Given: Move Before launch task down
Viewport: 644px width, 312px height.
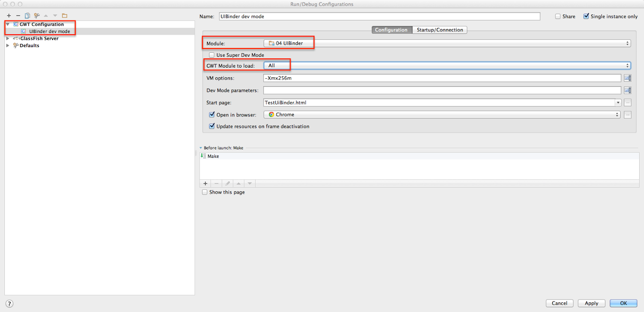Looking at the screenshot, I should 250,184.
